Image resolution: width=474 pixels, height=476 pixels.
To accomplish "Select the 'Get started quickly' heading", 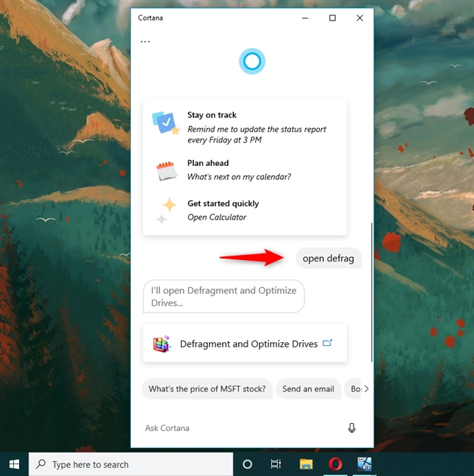I will [223, 203].
